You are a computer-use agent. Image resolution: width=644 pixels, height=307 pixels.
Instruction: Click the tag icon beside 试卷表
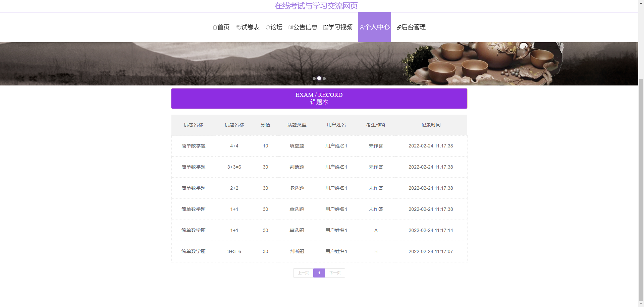pyautogui.click(x=238, y=27)
